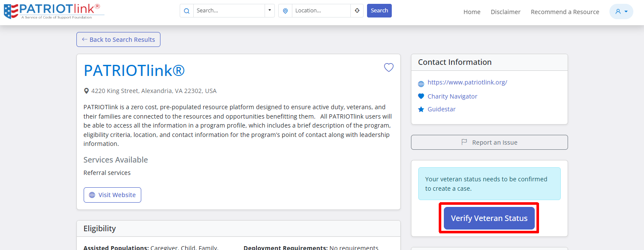Click the blue Search button
644x250 pixels.
click(379, 11)
